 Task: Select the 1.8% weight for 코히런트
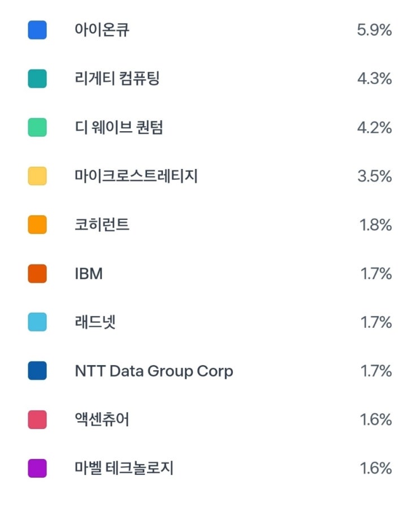click(x=376, y=225)
